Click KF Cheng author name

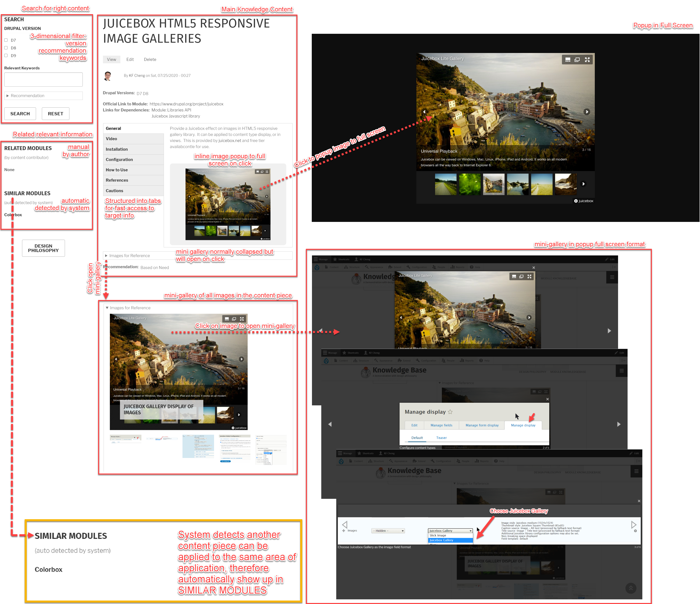[x=137, y=76]
